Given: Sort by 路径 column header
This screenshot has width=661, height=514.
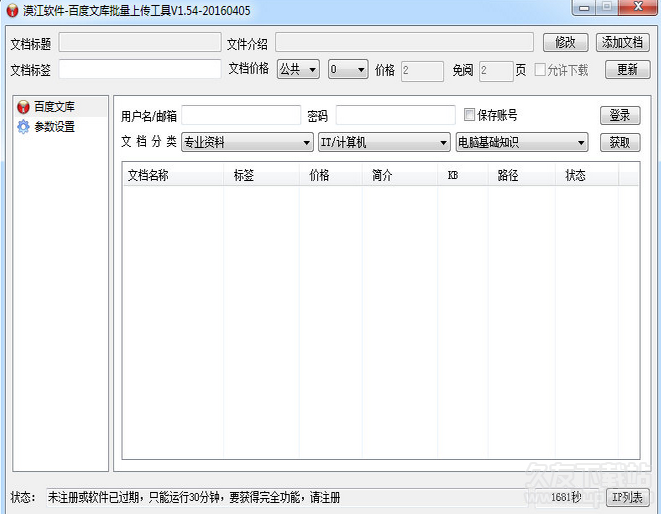Looking at the screenshot, I should click(x=522, y=175).
